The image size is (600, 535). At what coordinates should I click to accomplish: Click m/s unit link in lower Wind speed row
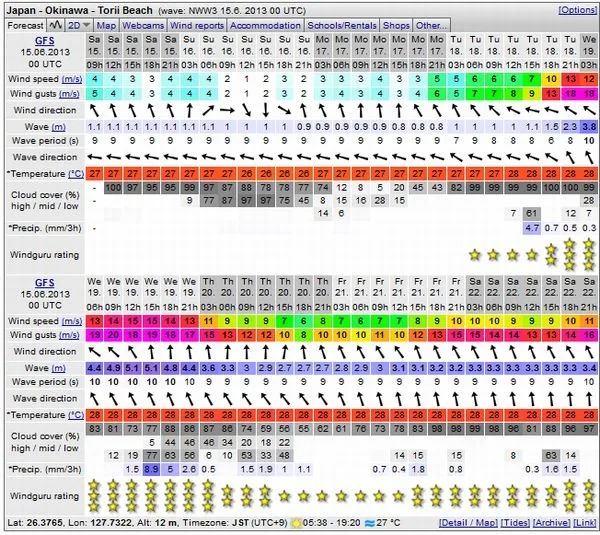coord(72,321)
